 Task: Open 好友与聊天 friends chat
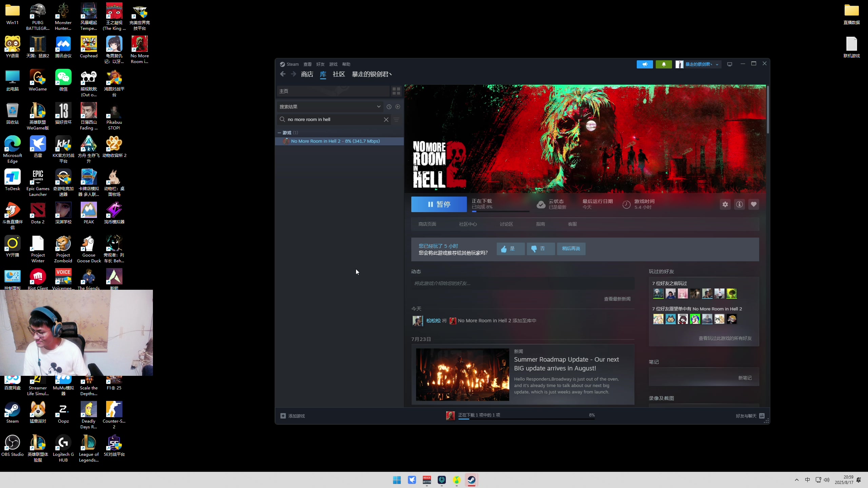(x=750, y=416)
